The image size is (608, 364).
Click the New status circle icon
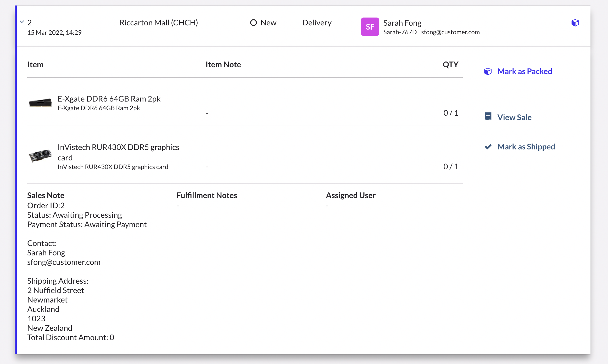[x=253, y=23]
